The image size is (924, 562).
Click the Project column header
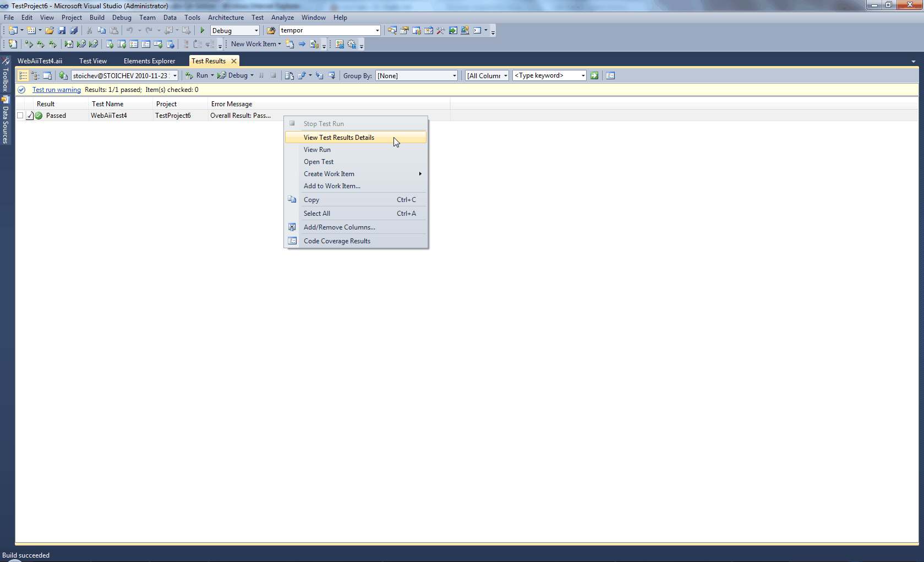[181, 104]
